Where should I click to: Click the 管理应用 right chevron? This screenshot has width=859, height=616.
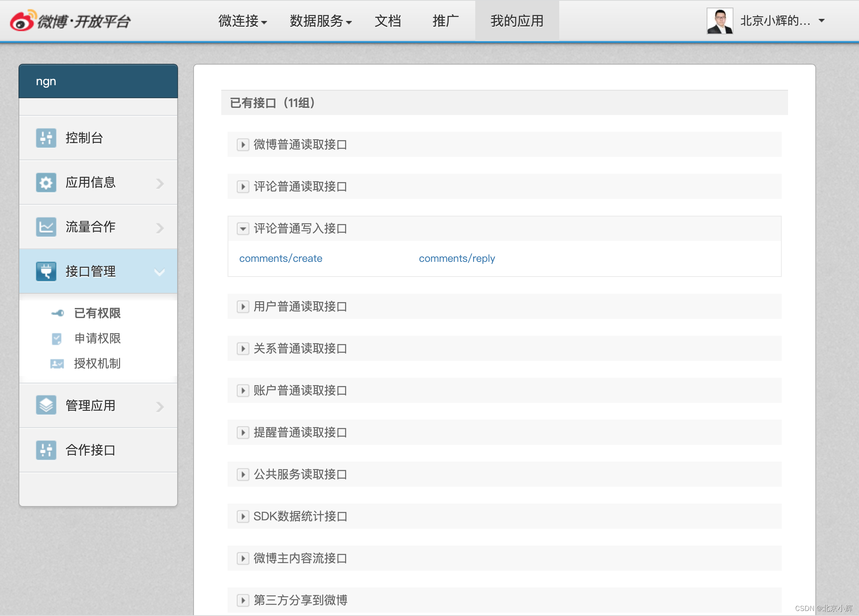160,407
